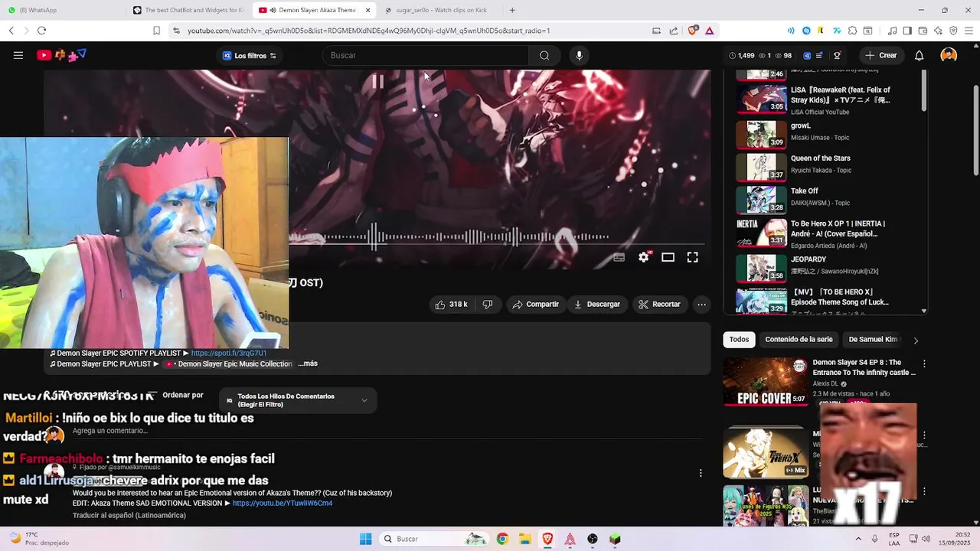980x551 pixels.
Task: Open options for Demon Slayer S4 EP 8
Action: (x=924, y=364)
